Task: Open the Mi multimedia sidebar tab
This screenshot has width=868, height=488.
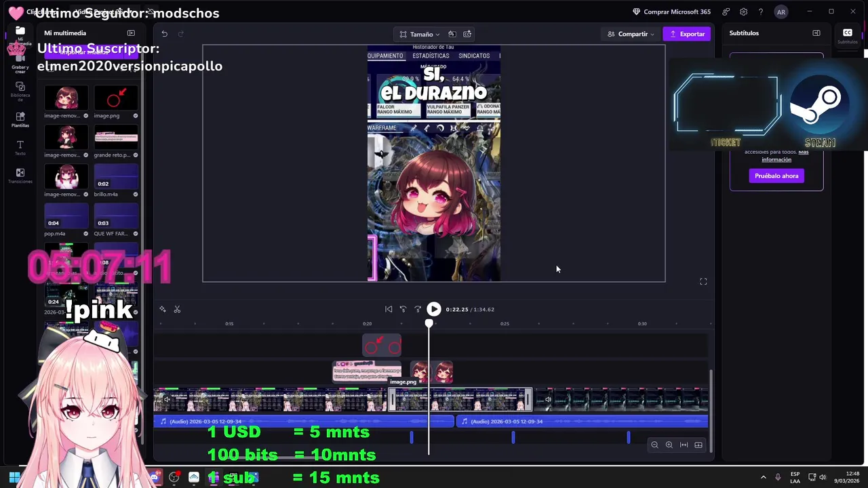Action: (20, 34)
